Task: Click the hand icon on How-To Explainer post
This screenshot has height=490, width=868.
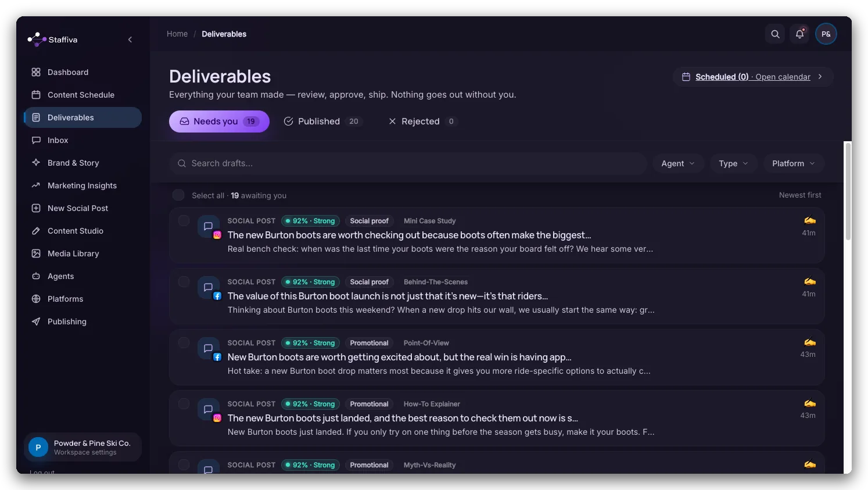Action: tap(810, 403)
